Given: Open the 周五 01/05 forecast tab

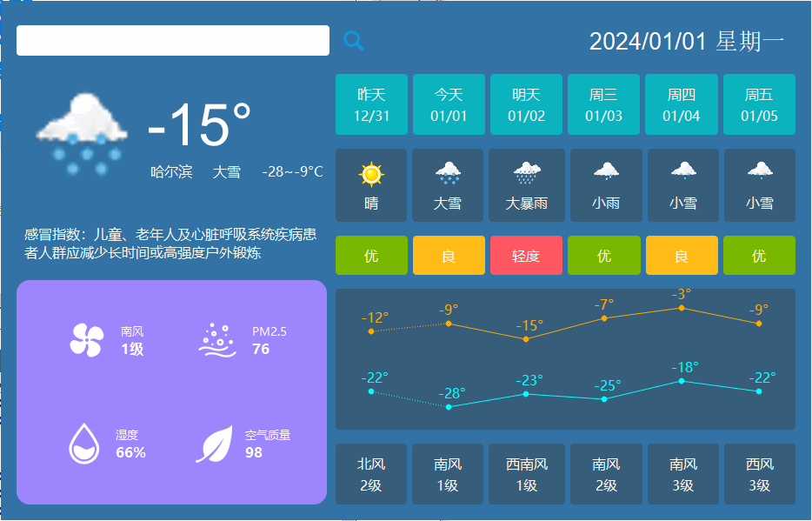Looking at the screenshot, I should (x=759, y=104).
